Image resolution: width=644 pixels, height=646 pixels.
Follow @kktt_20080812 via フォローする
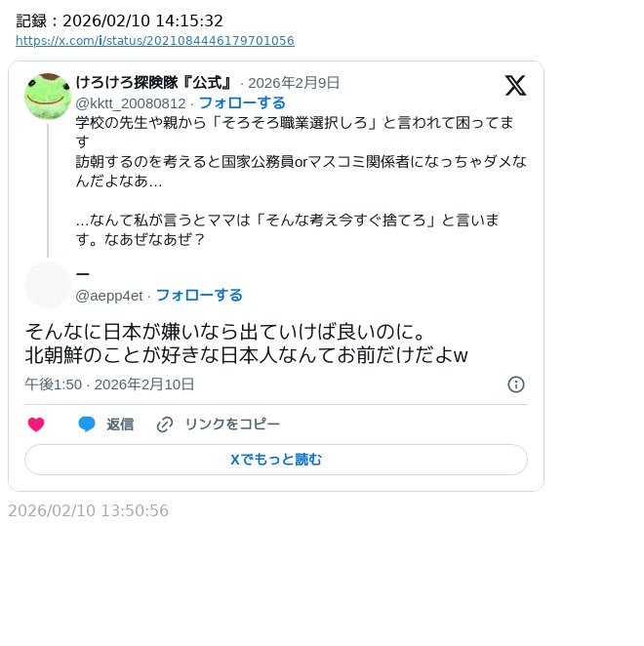pos(242,103)
